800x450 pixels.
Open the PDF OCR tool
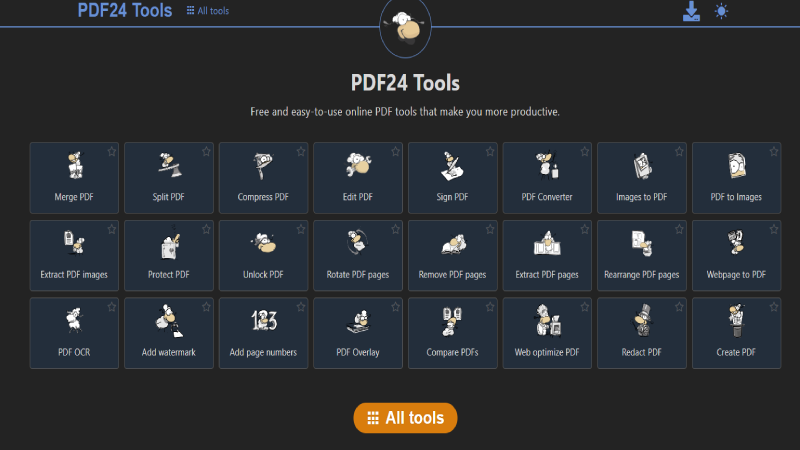[x=74, y=333]
